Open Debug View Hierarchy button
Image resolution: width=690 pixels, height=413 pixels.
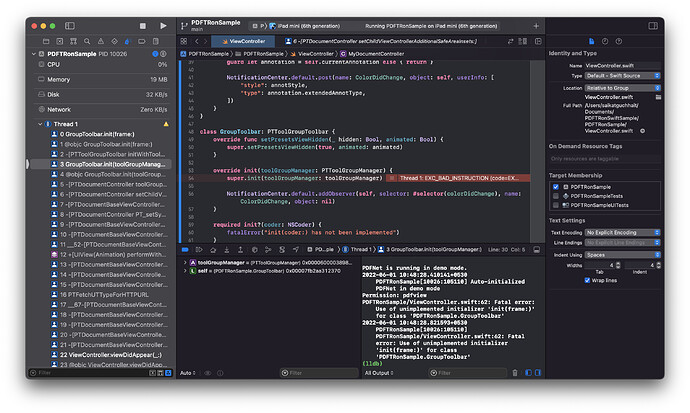coord(254,249)
